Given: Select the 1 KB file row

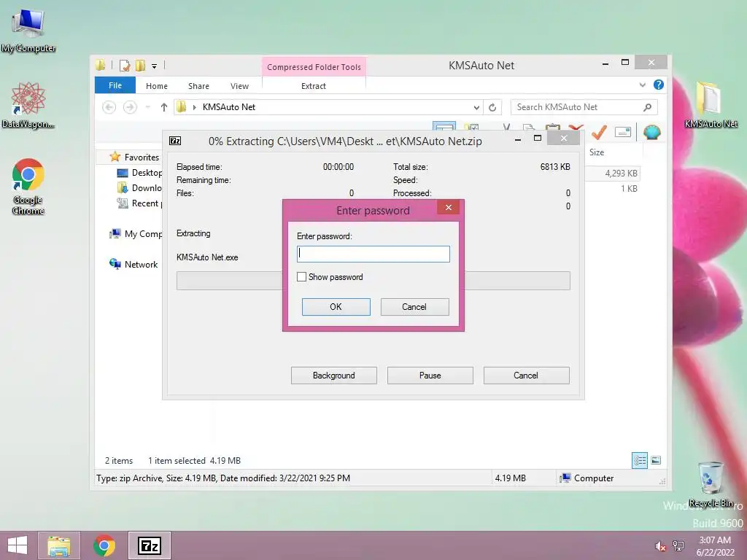Looking at the screenshot, I should pyautogui.click(x=613, y=189).
